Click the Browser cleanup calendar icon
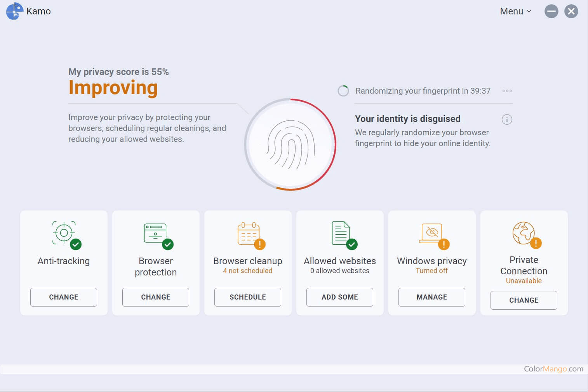588x392 pixels. coord(248,234)
